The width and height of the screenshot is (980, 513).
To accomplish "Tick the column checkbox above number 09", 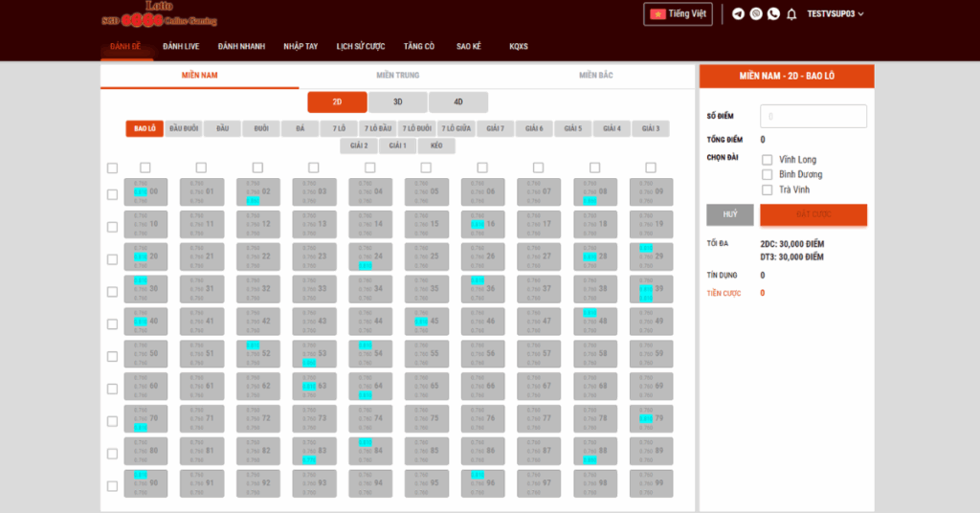I will (x=651, y=167).
